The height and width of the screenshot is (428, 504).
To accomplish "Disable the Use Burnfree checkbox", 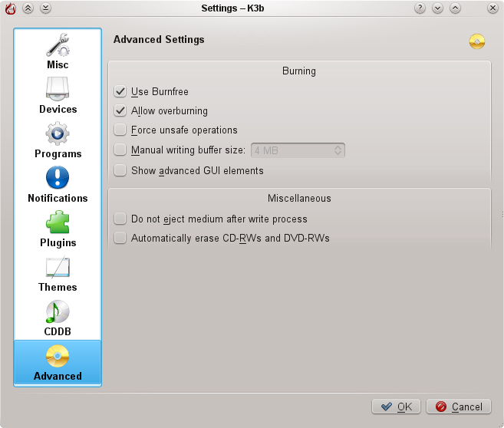I will click(x=120, y=91).
